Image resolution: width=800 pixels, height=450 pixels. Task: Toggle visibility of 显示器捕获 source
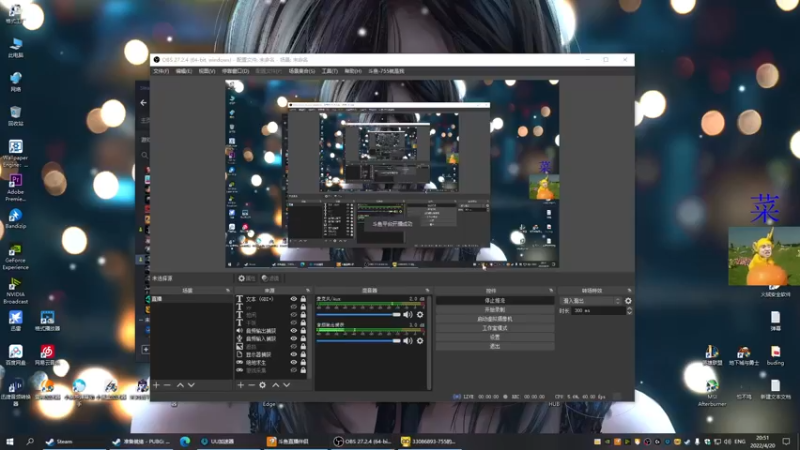[x=293, y=355]
